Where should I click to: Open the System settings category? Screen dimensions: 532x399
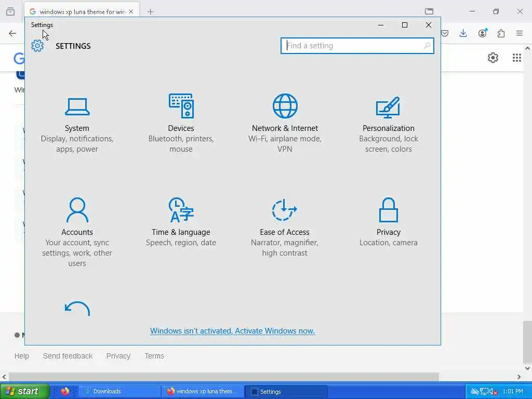pyautogui.click(x=77, y=124)
